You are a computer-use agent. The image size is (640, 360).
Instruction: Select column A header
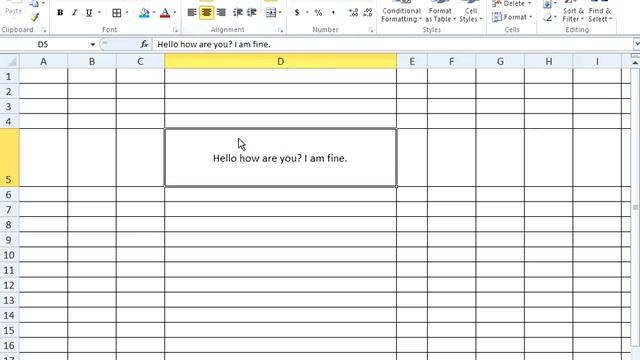coord(43,61)
